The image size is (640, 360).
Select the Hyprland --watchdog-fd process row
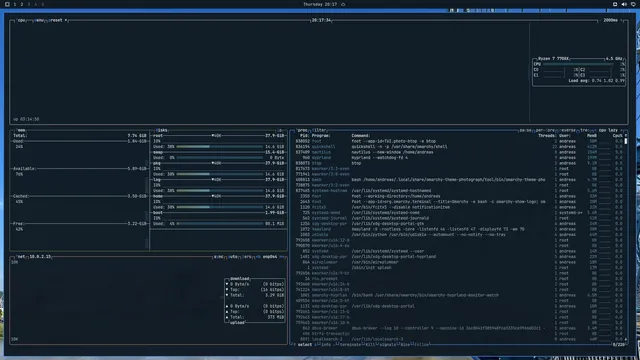click(x=459, y=158)
